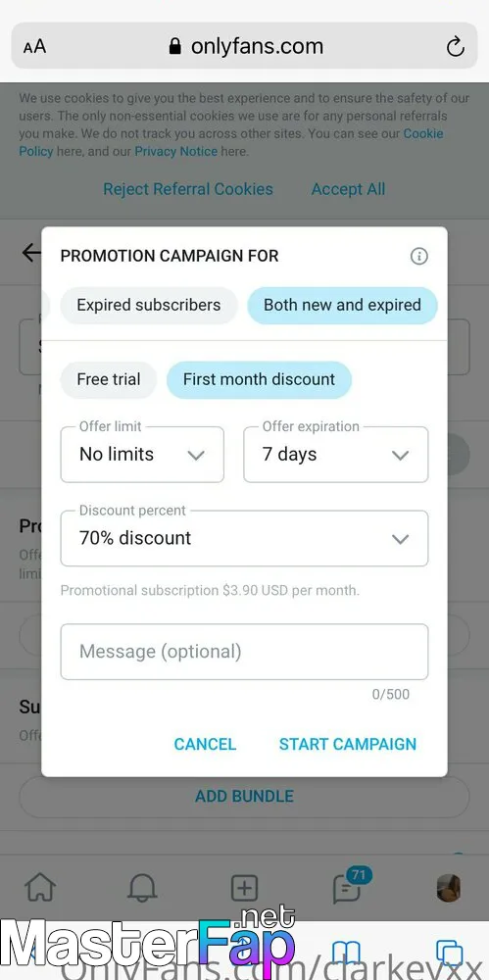The height and width of the screenshot is (980, 489).
Task: Open Safari AA text size menu
Action: coord(35,47)
